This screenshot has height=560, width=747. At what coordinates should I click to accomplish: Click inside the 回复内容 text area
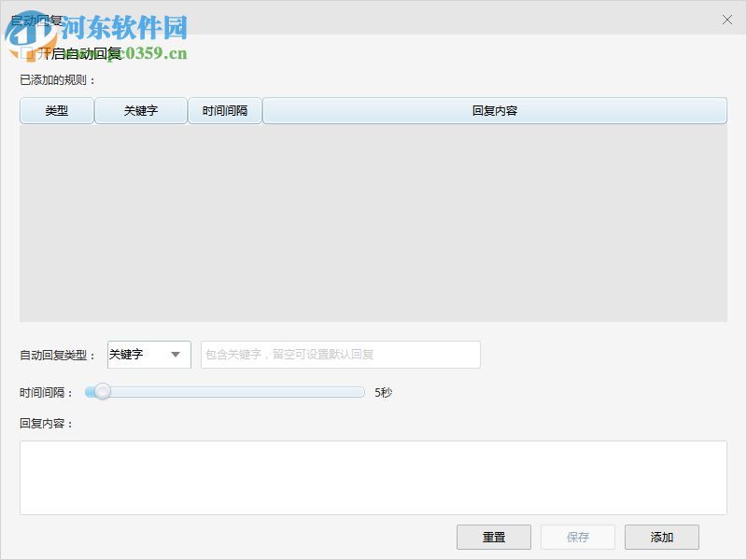click(x=373, y=476)
